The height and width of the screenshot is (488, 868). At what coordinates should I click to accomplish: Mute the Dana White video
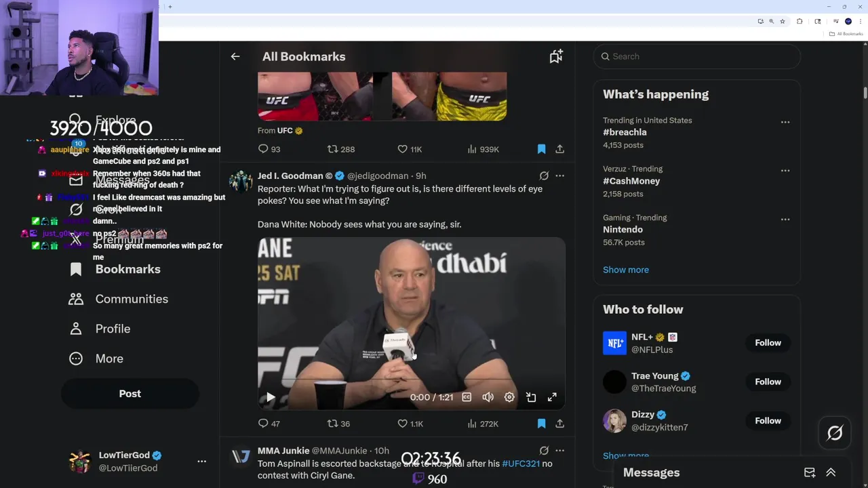[x=488, y=397]
